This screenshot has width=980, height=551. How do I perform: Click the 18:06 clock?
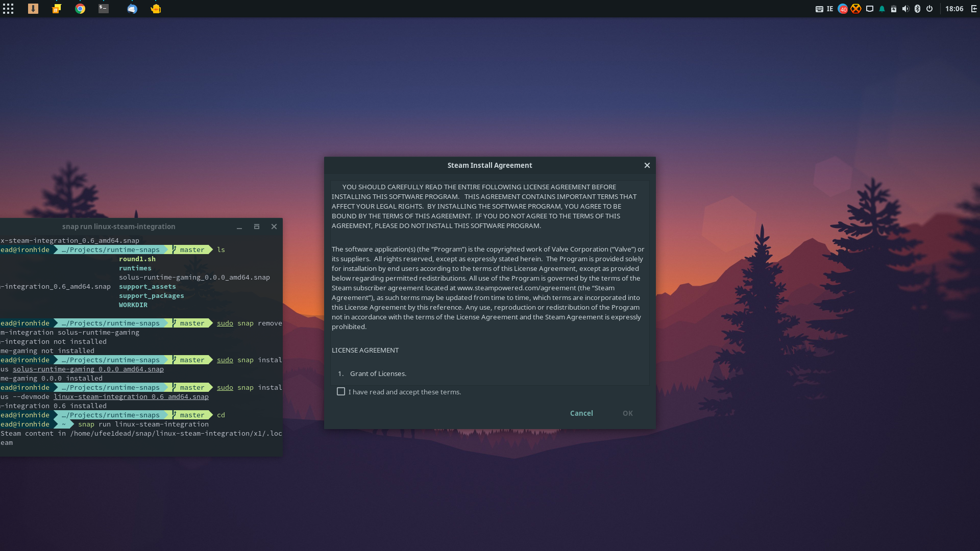[x=954, y=9]
